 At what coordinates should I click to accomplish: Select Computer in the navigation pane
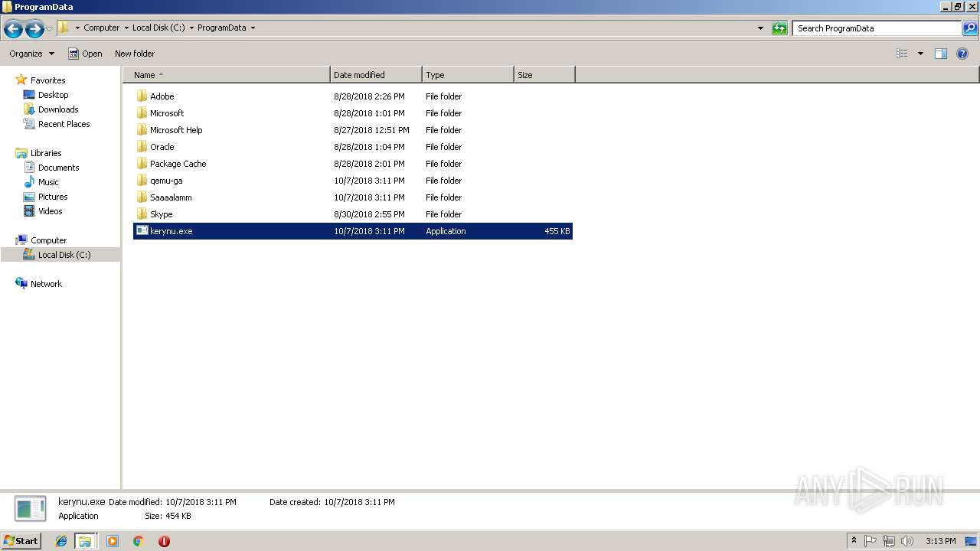click(48, 240)
